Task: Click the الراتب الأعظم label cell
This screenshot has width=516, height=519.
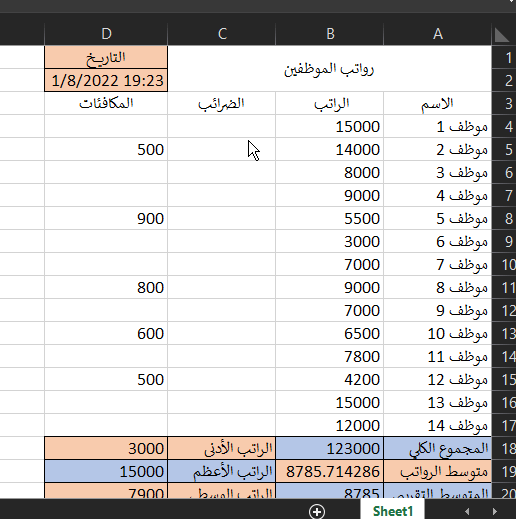Action: [222, 471]
